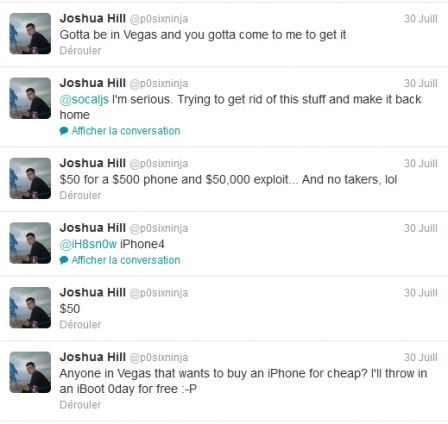
Task: Expand 'Dérouler' under the Gotta be in Vegas tweet
Action: point(80,51)
